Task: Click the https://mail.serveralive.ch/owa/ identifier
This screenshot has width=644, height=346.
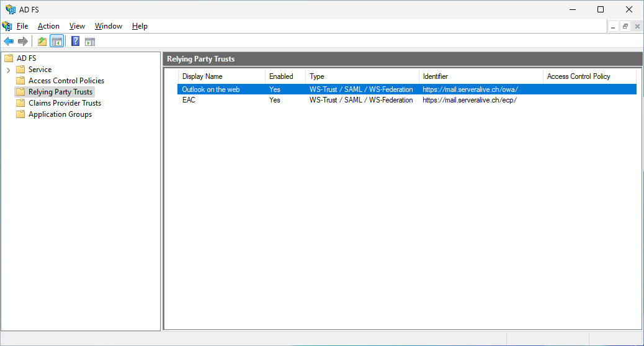Action: [x=470, y=89]
